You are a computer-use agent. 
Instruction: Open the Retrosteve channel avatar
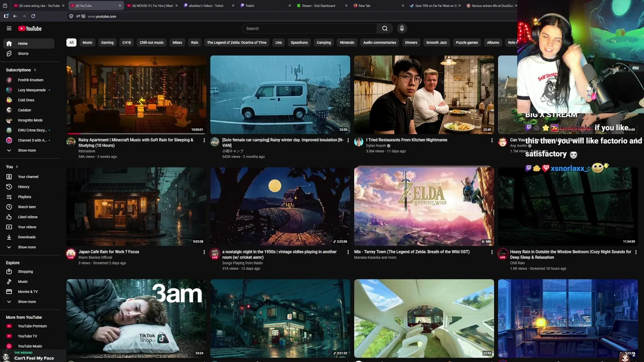(71, 142)
